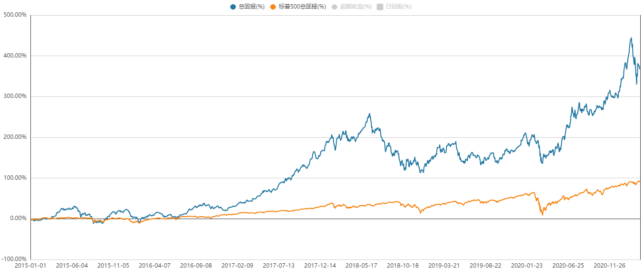Hide the 总回报(%) series via its label
644x269 pixels.
251,7
